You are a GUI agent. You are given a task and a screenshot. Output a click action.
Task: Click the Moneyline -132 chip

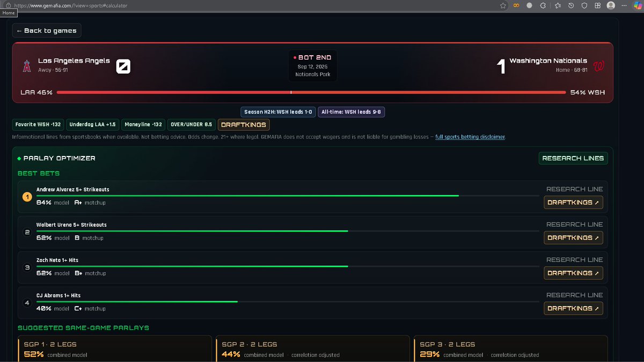tap(143, 124)
